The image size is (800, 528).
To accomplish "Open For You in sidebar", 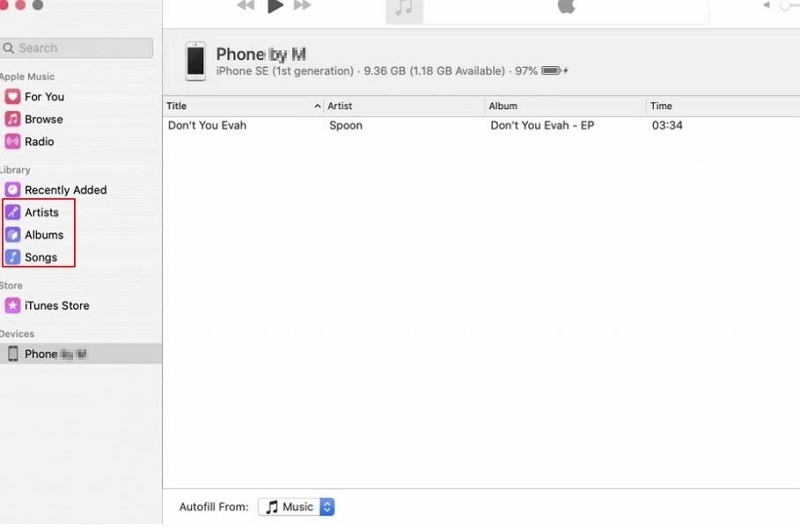I will tap(44, 97).
